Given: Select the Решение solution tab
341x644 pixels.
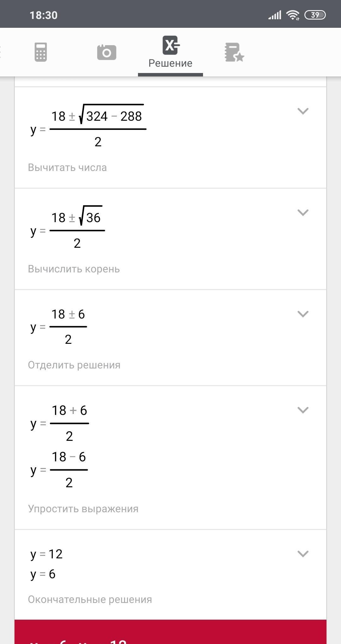Looking at the screenshot, I should tap(170, 53).
